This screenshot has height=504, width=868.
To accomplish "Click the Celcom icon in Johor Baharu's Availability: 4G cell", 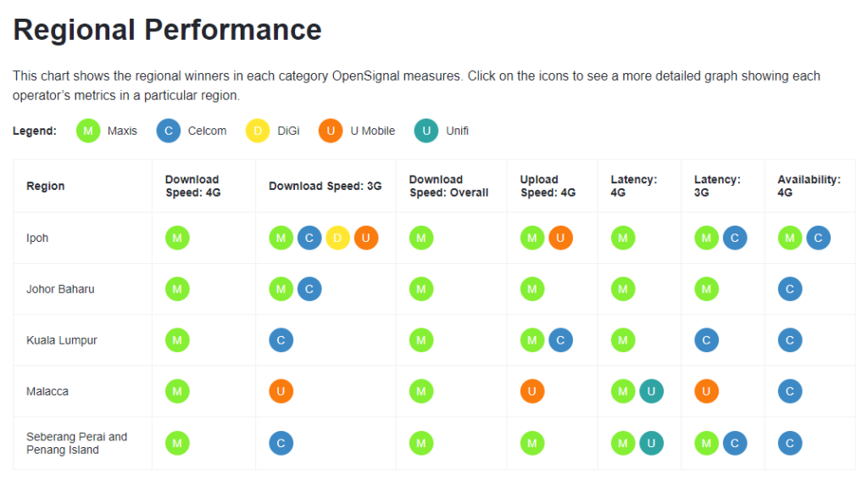I will coord(790,289).
